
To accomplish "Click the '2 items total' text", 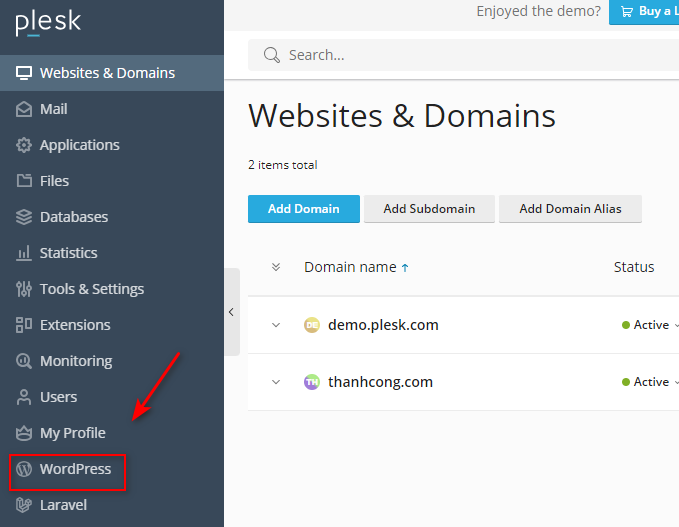I will (283, 165).
